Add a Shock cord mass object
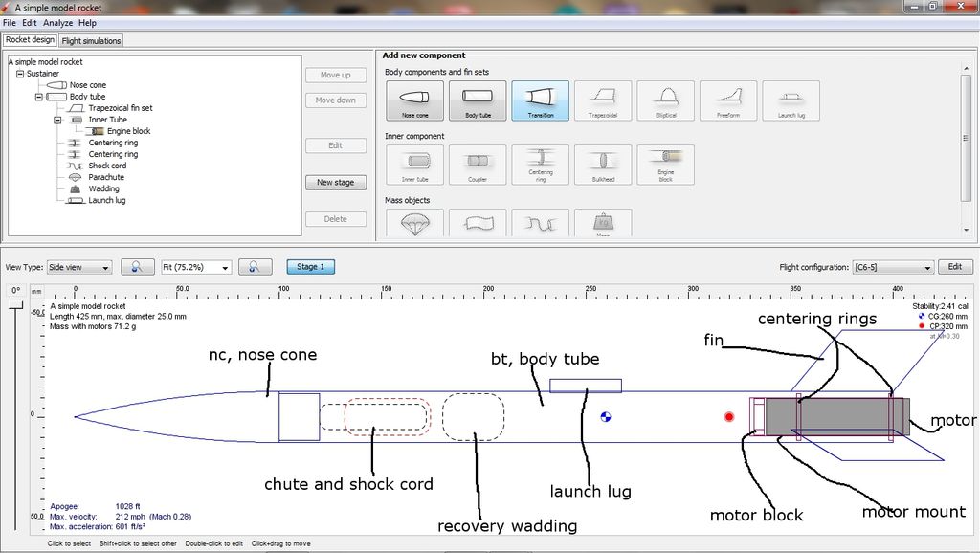The height and width of the screenshot is (553, 980). [540, 223]
